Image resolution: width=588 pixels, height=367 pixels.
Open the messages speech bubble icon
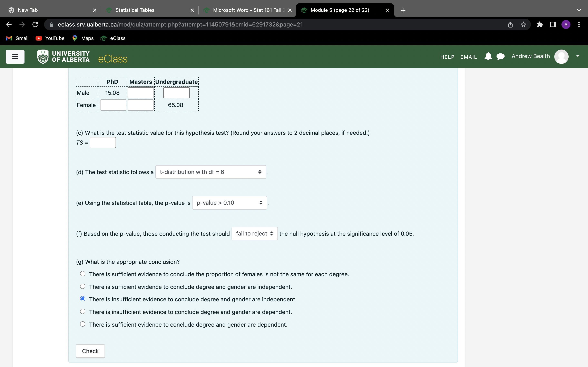tap(500, 56)
